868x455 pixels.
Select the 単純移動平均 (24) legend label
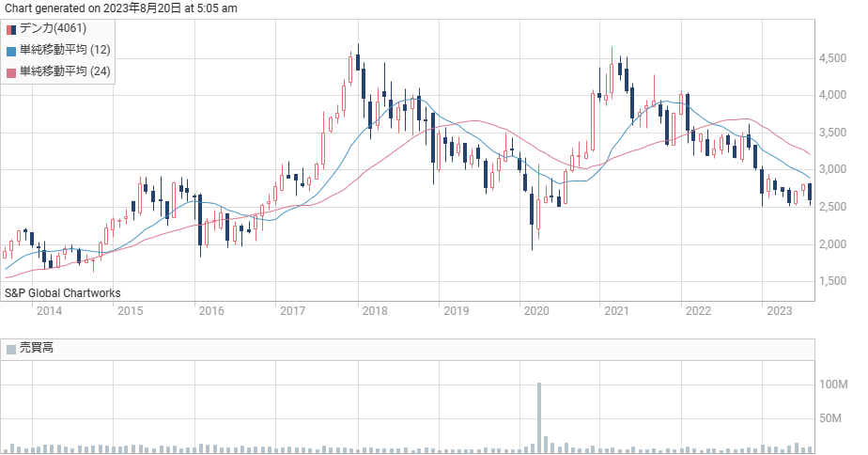point(66,71)
